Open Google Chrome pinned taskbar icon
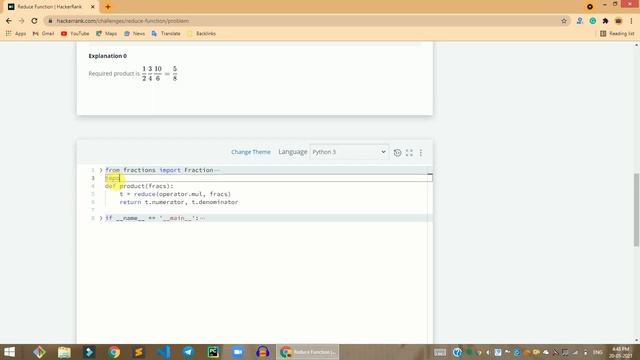640x360 pixels. point(114,352)
